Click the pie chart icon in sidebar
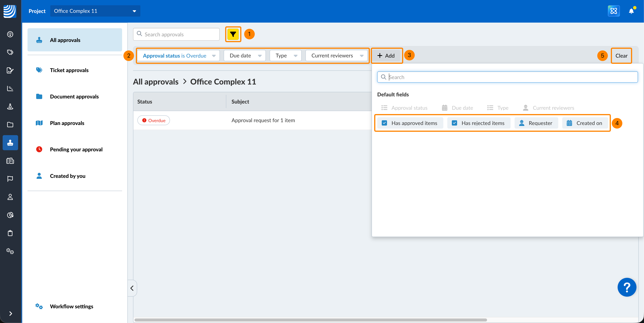The image size is (644, 323). pos(10,215)
